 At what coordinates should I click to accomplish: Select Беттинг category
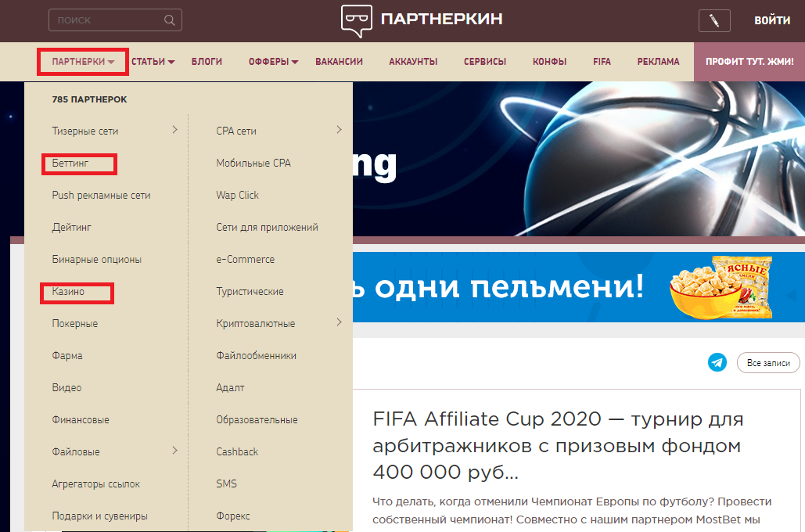point(70,164)
